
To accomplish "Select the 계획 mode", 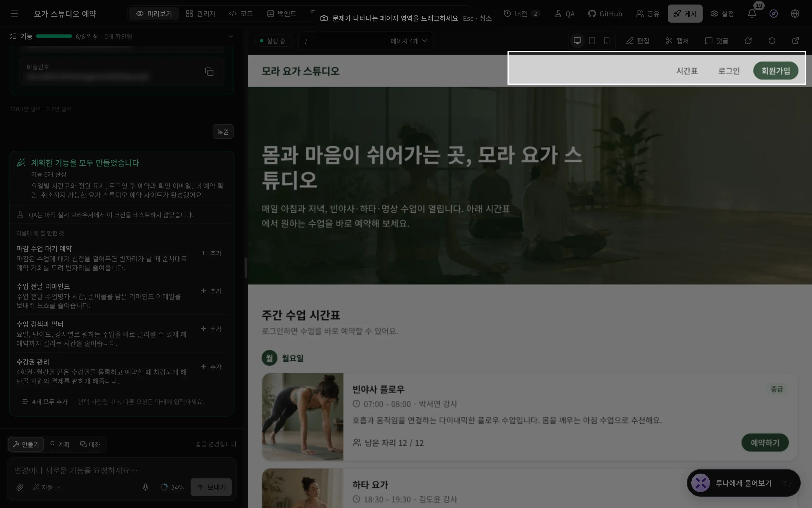I will tap(60, 444).
